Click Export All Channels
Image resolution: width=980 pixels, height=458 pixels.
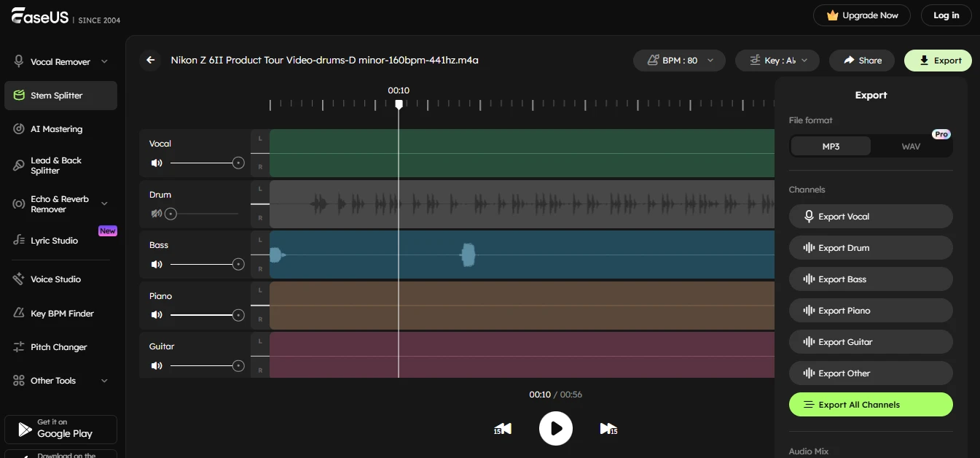871,404
